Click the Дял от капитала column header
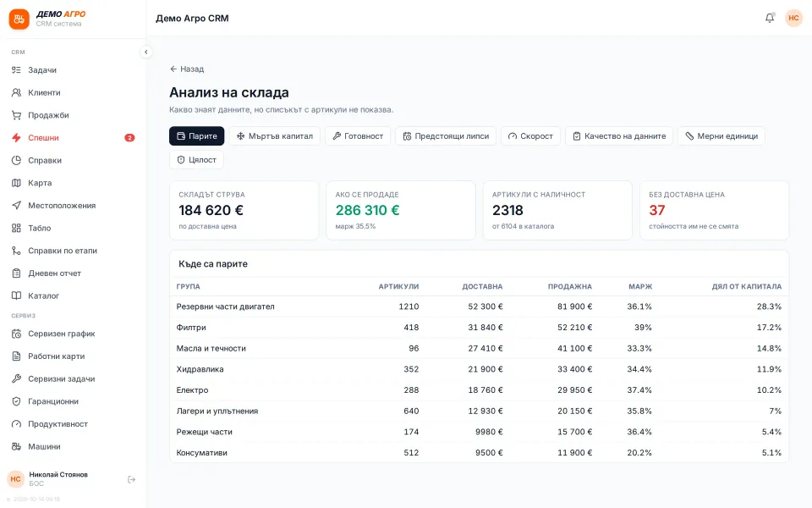Screen dimensions: 812x508 pyautogui.click(x=747, y=286)
